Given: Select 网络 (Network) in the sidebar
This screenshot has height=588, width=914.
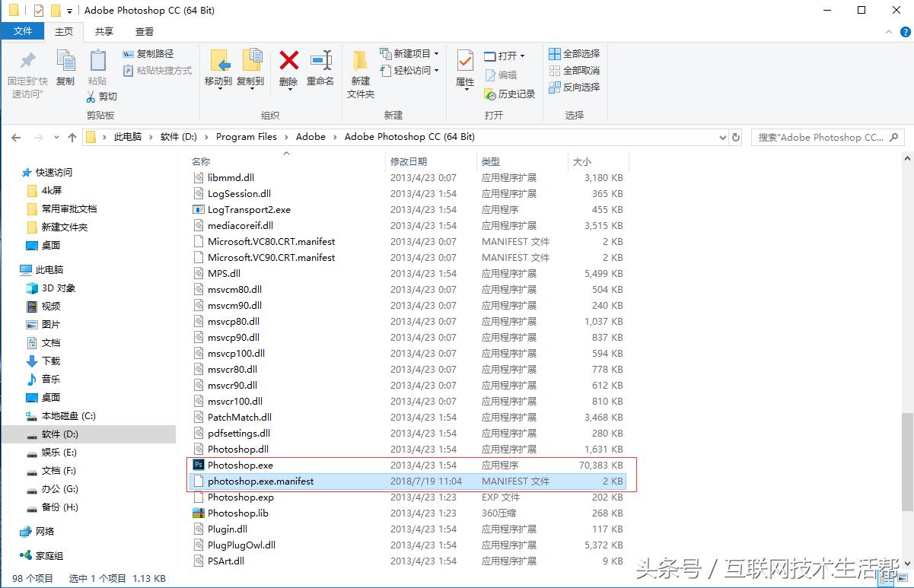Looking at the screenshot, I should pos(45,532).
